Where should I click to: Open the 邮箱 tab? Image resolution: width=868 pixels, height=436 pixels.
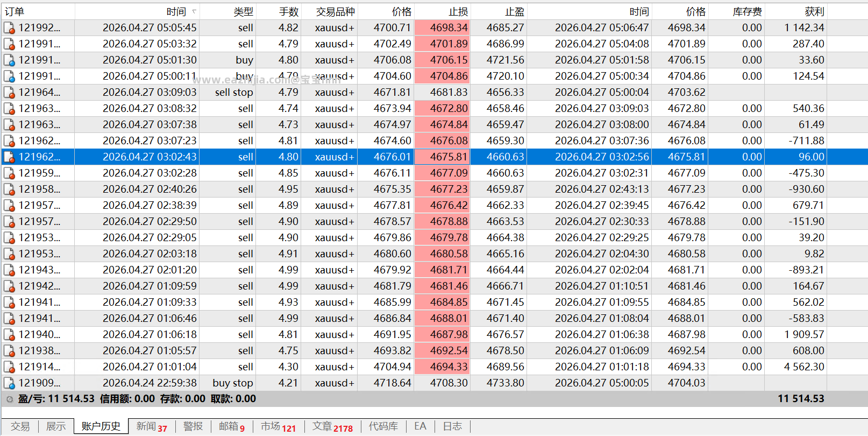pyautogui.click(x=232, y=427)
